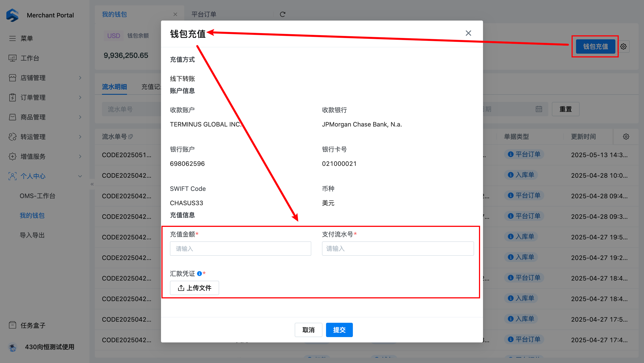
Task: Click the settings gear next to 钱包充值 button
Action: pos(623,46)
